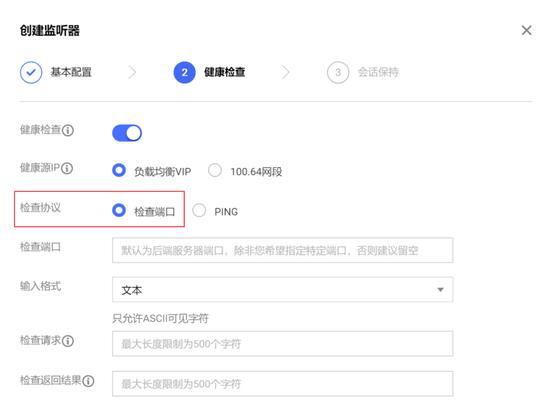This screenshot has height=400, width=551.
Task: Click the info icon beside 健康源IP label
Action: click(67, 168)
